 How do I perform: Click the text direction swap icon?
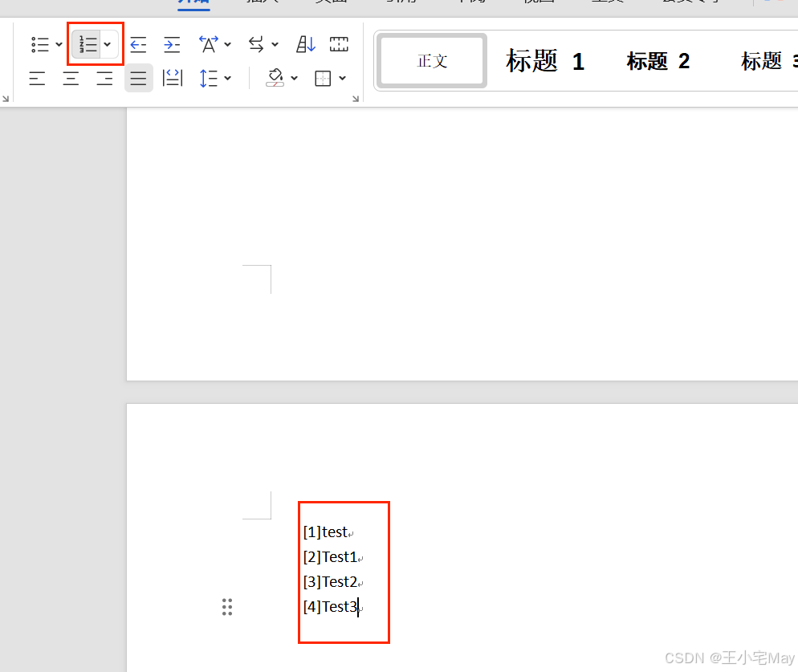257,44
